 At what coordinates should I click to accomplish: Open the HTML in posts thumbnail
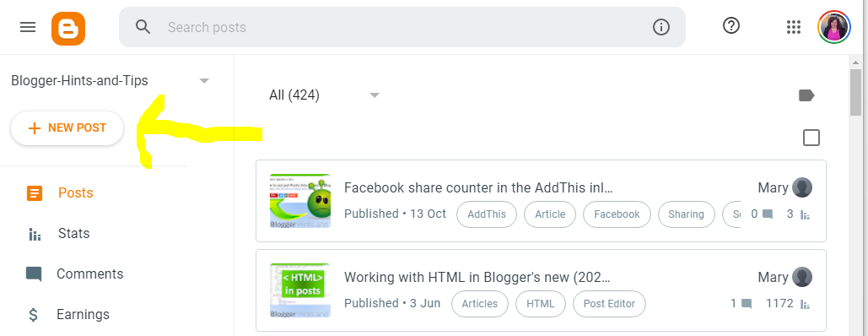[300, 290]
